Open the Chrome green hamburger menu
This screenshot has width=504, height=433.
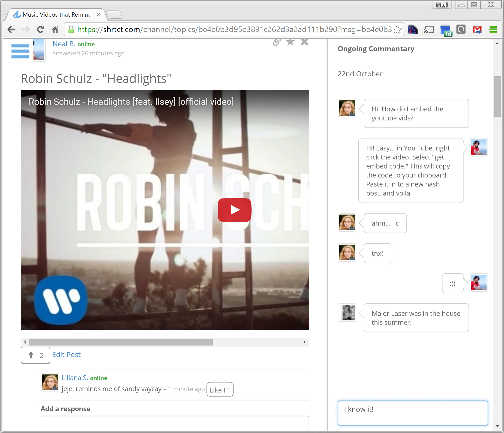click(x=493, y=30)
